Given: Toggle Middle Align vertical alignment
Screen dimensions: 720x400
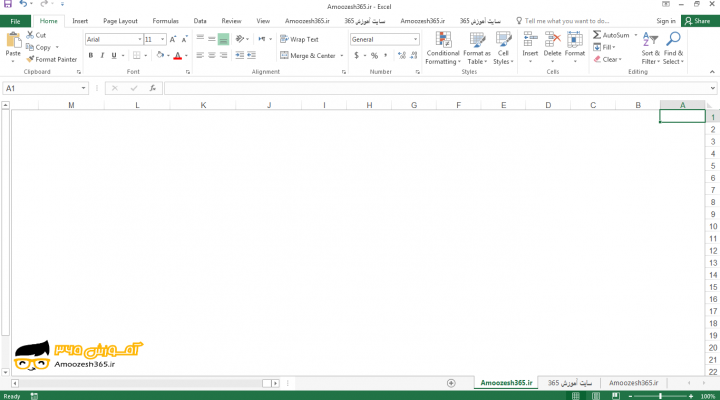Looking at the screenshot, I should click(212, 39).
